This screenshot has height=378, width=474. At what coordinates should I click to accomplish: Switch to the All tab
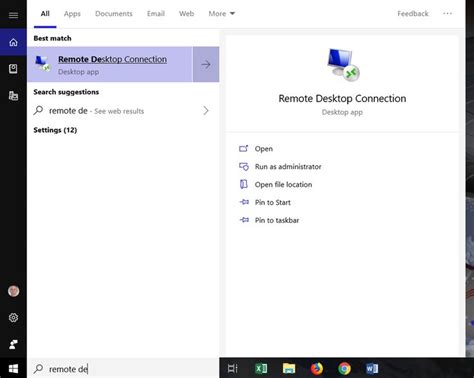tap(45, 14)
